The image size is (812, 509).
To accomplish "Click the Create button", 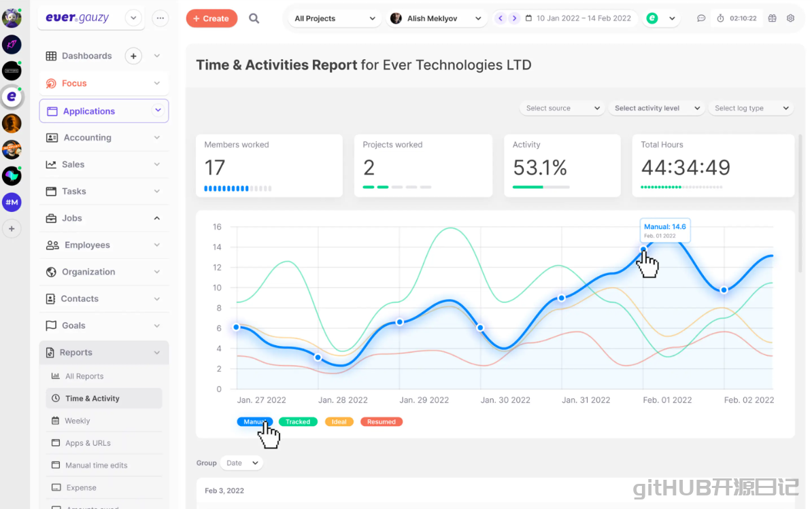I will click(x=212, y=18).
